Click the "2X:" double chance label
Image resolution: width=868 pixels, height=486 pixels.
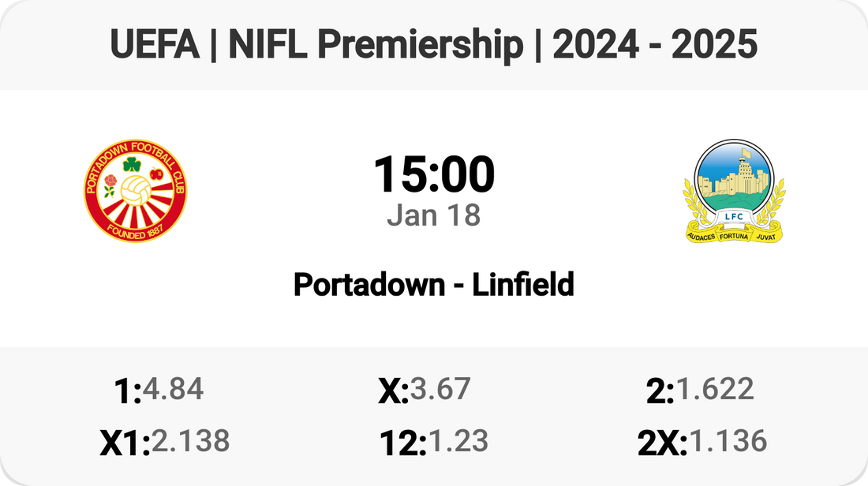coord(663,444)
